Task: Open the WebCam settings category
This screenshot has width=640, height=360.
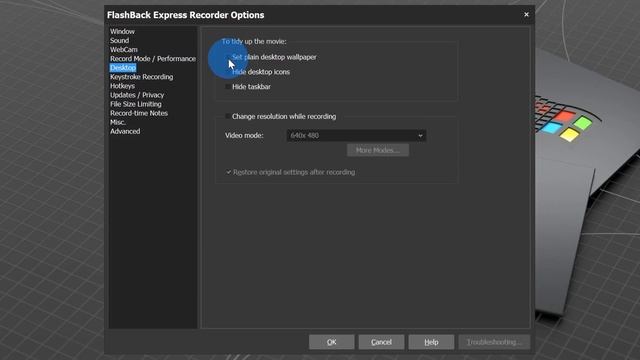Action: click(124, 49)
